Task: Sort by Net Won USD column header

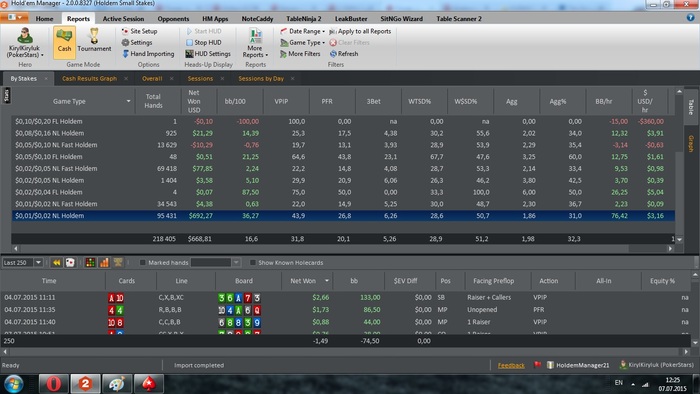Action: click(194, 101)
